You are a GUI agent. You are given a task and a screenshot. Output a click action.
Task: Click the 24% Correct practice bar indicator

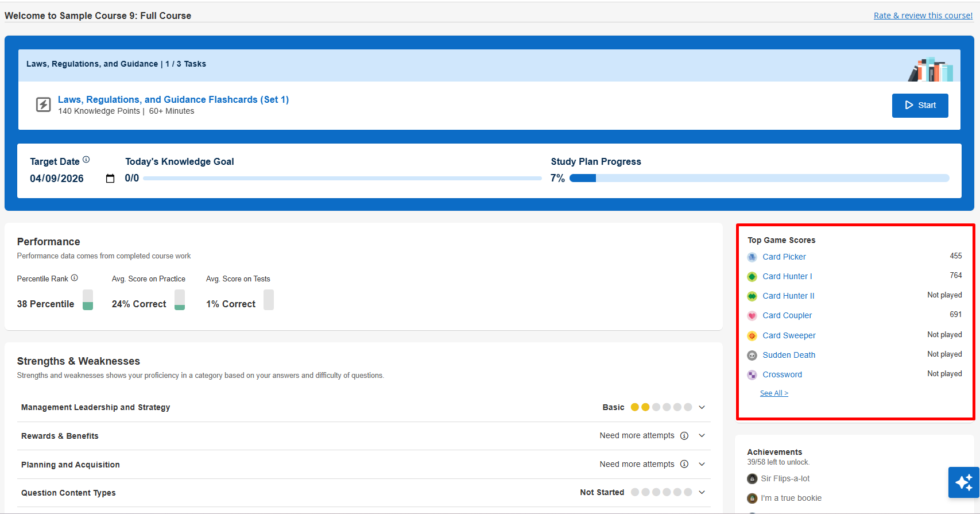click(x=180, y=300)
